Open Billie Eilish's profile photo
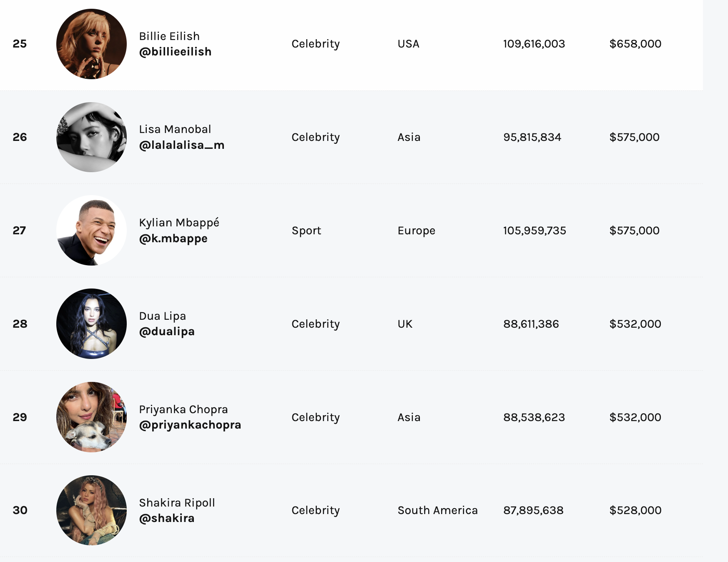Screen dimensions: 728x562 91,44
